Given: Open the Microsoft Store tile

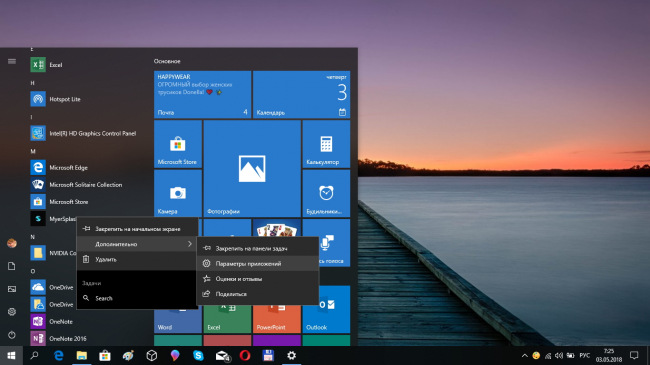Looking at the screenshot, I should pos(178,144).
